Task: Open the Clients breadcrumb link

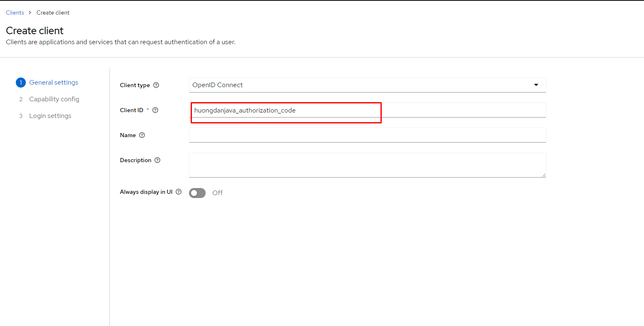Action: pos(15,13)
